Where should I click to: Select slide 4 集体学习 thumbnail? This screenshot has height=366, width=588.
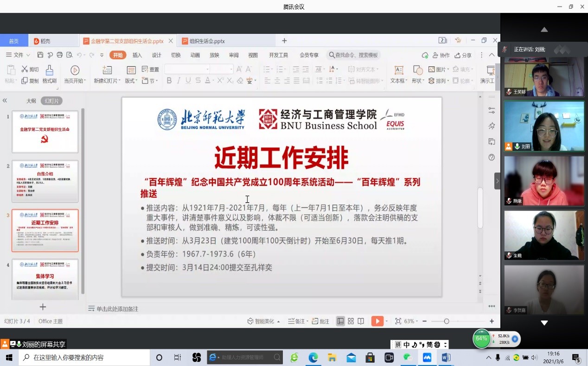coord(45,278)
